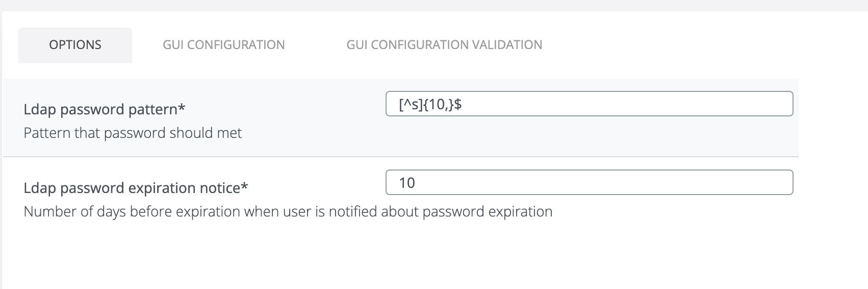Click the asterisk after Ldap password pattern
This screenshot has height=289, width=868.
tap(182, 108)
